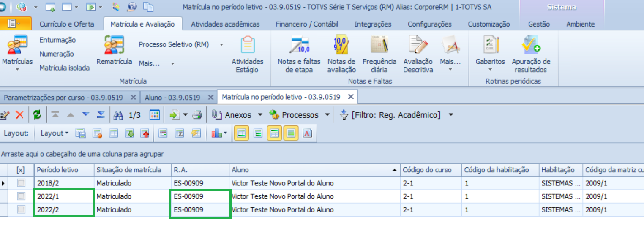Click Enturmação in the Matrícula group
Screen dimensions: 644x242
point(57,40)
